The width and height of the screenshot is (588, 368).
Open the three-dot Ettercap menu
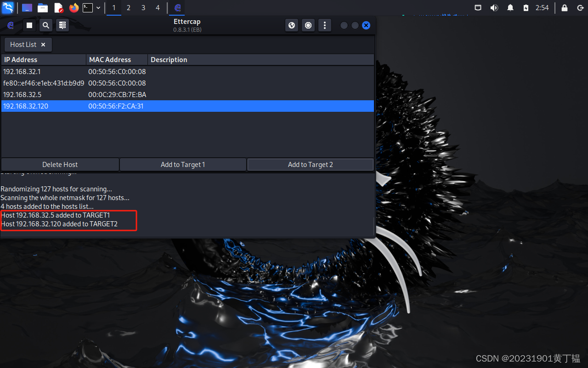point(325,25)
